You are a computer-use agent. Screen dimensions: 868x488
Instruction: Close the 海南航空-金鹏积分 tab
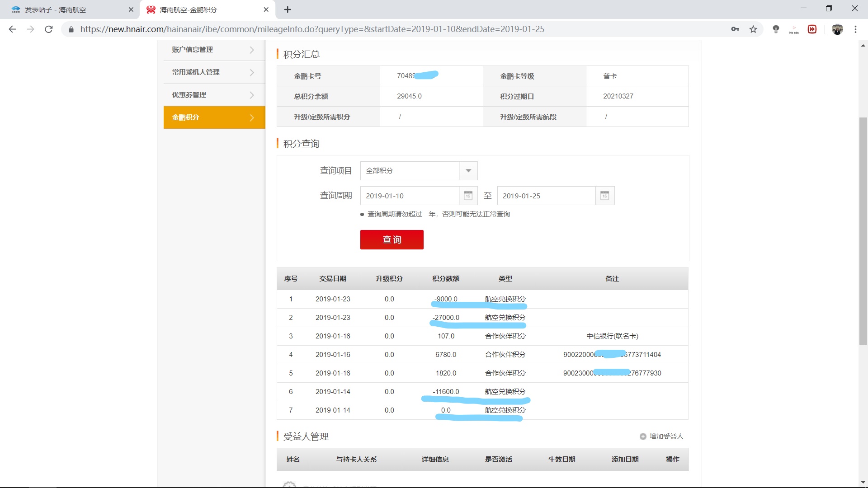tap(266, 9)
